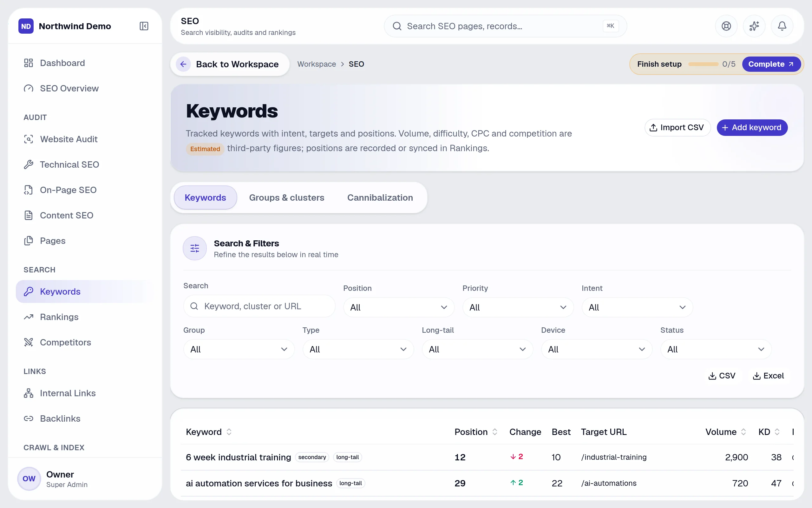Expand the Intent filter dropdown

[x=637, y=307]
